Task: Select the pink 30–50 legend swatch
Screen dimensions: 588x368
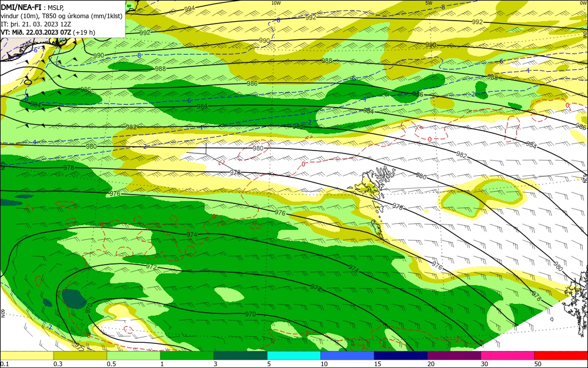Action: 508,356
